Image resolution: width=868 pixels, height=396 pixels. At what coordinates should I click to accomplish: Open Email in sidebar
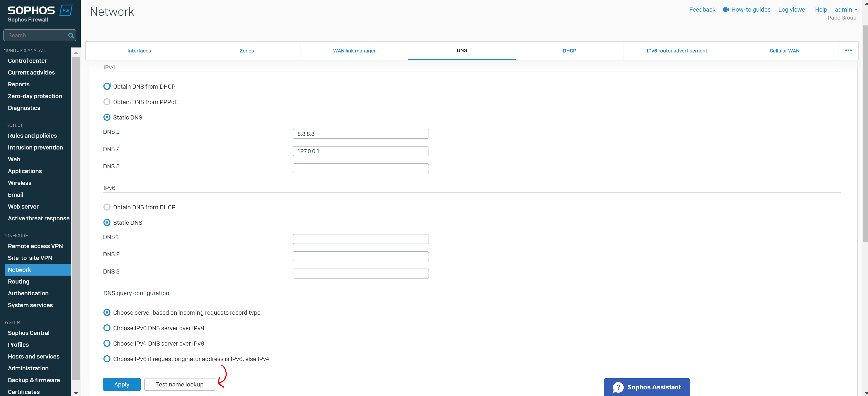15,195
